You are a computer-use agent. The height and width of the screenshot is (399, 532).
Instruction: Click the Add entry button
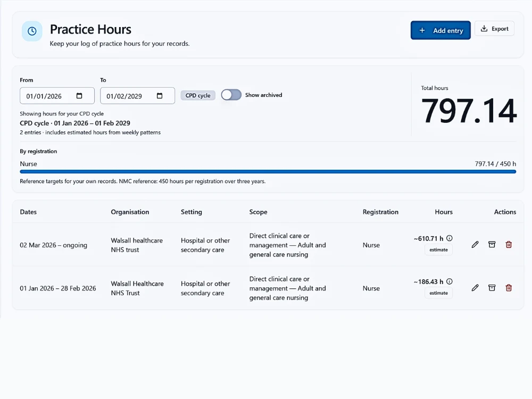point(440,30)
